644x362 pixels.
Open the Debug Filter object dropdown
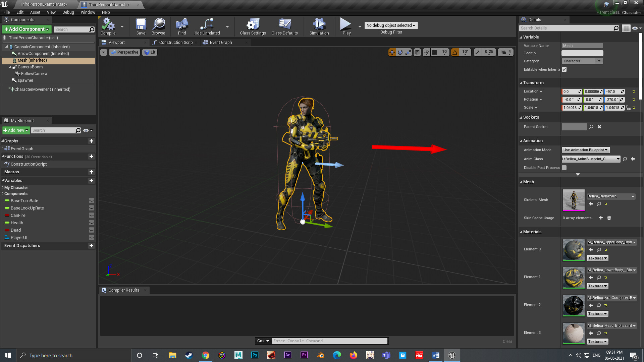[391, 25]
